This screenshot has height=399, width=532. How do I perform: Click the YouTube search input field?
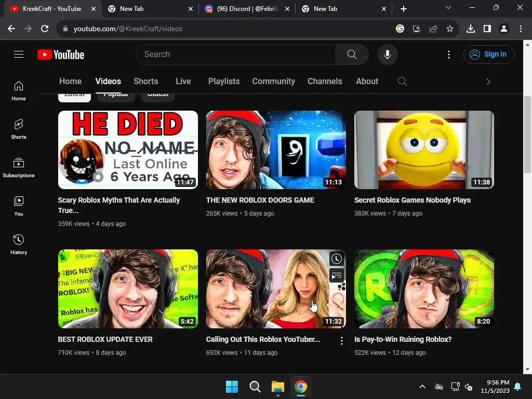[236, 54]
